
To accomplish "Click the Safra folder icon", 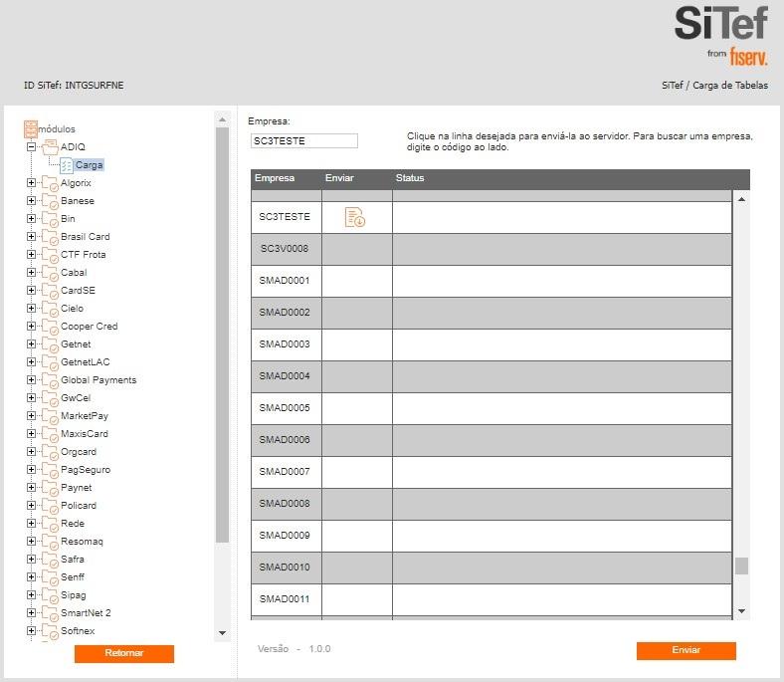I will [x=50, y=561].
